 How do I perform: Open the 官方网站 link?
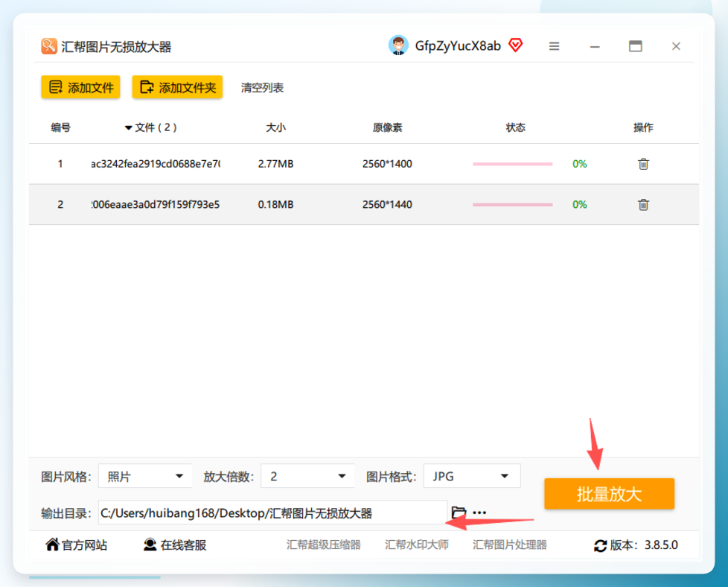tap(85, 545)
